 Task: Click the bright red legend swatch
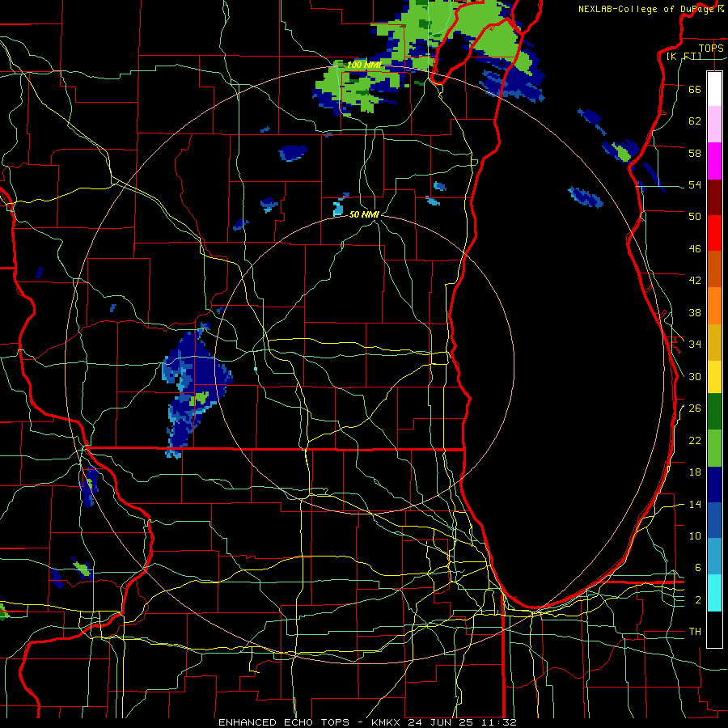[714, 233]
